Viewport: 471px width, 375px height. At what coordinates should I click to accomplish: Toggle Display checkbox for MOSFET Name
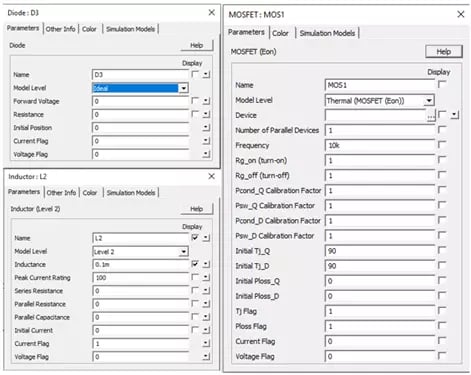pos(442,84)
